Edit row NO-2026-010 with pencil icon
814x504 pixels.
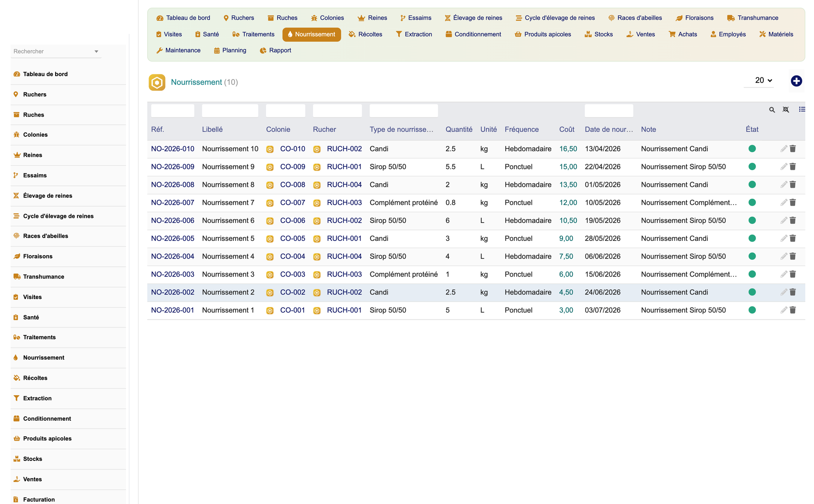point(783,149)
